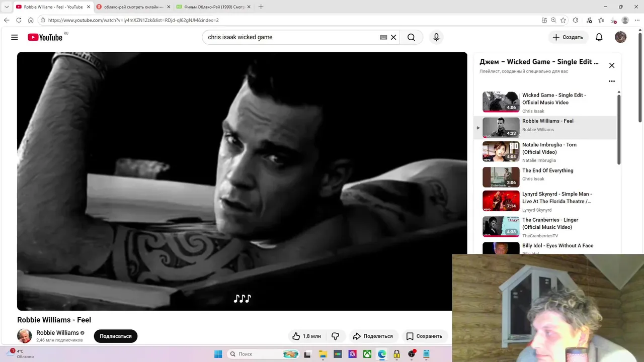Click the playlist panel scrollbar

click(619, 129)
